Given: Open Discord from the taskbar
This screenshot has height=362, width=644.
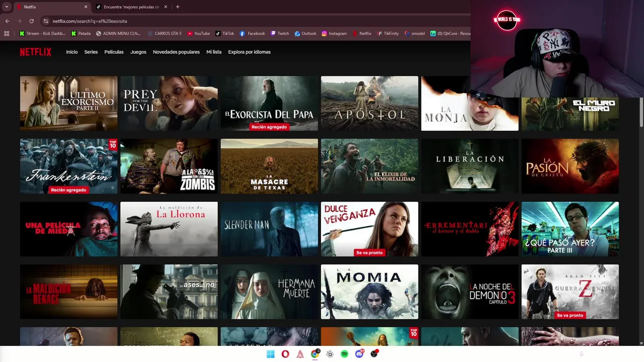Looking at the screenshot, I should coord(359,354).
